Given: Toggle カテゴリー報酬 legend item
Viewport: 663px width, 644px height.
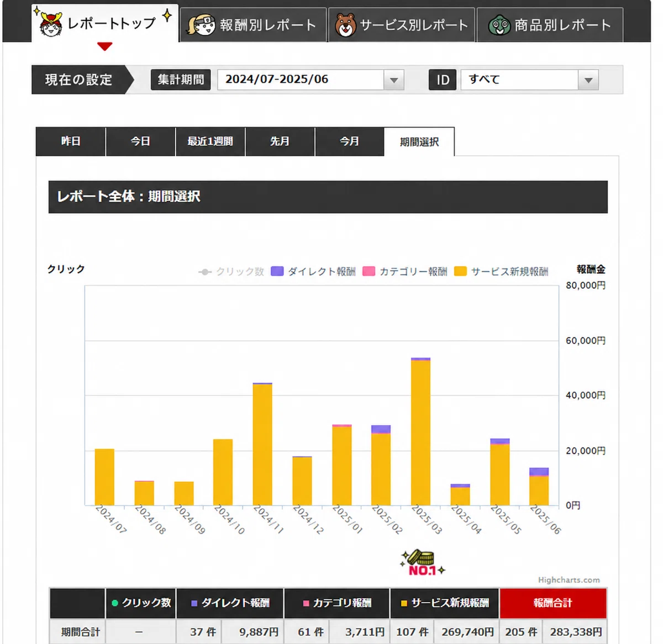Looking at the screenshot, I should 405,272.
